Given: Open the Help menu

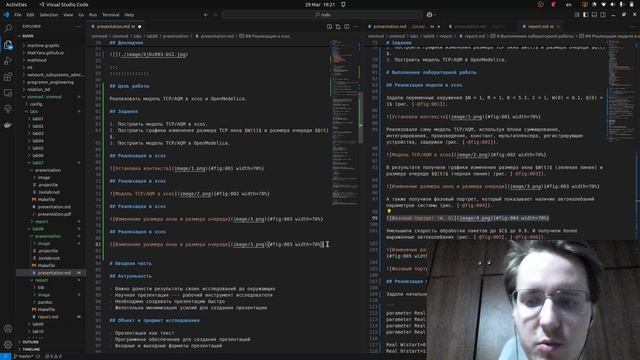Looking at the screenshot, I should (129, 15).
